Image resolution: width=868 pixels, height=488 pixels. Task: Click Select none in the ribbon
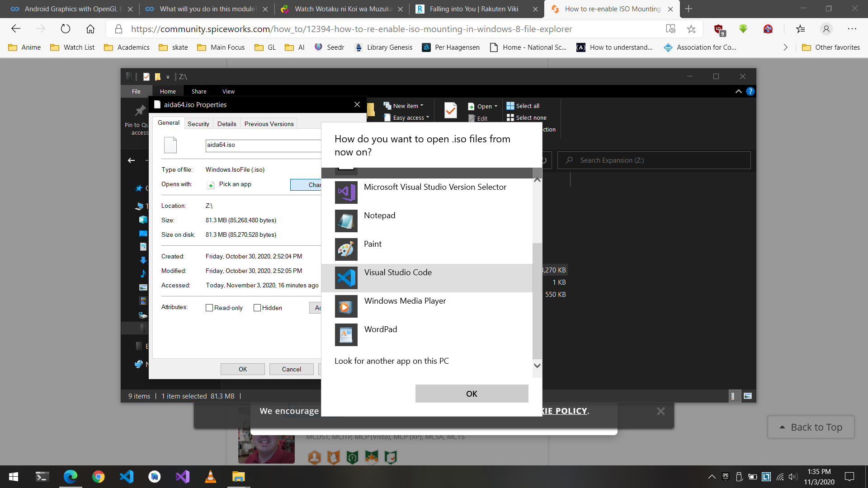point(527,117)
